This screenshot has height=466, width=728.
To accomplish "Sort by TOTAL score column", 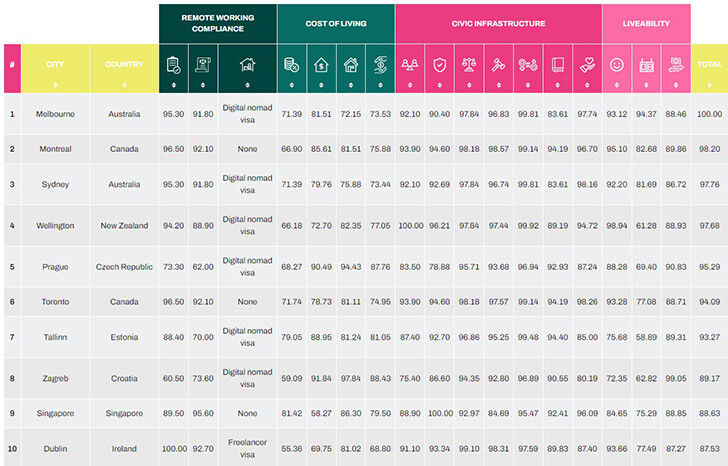I will pos(709,68).
